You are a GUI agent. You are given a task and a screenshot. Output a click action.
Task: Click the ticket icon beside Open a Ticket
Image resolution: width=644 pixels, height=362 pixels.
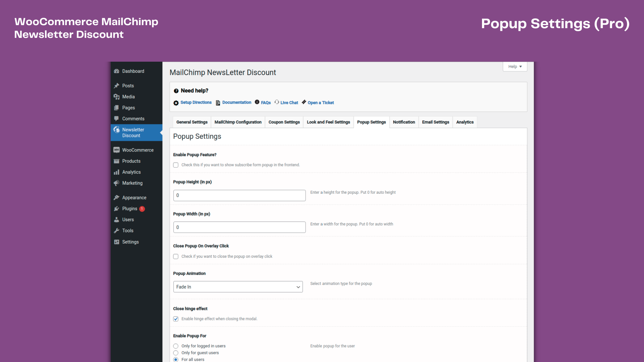click(x=304, y=102)
